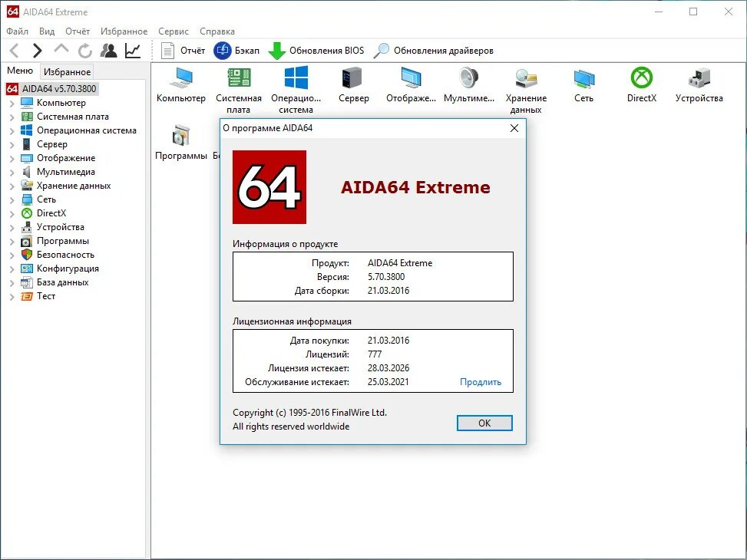
Task: Expand the Операционная система tree chevron
Action: (x=12, y=131)
